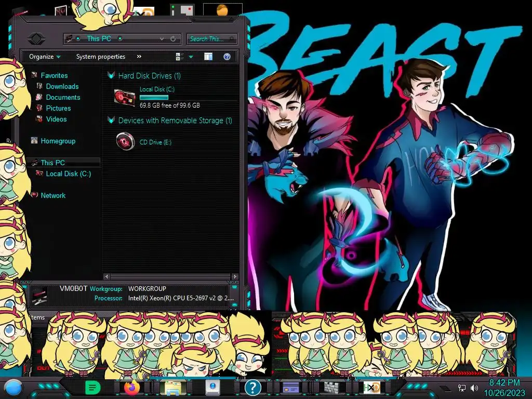Viewport: 532px width, 399px height.
Task: Click the Videos folder icon in sidebar
Action: pos(39,119)
